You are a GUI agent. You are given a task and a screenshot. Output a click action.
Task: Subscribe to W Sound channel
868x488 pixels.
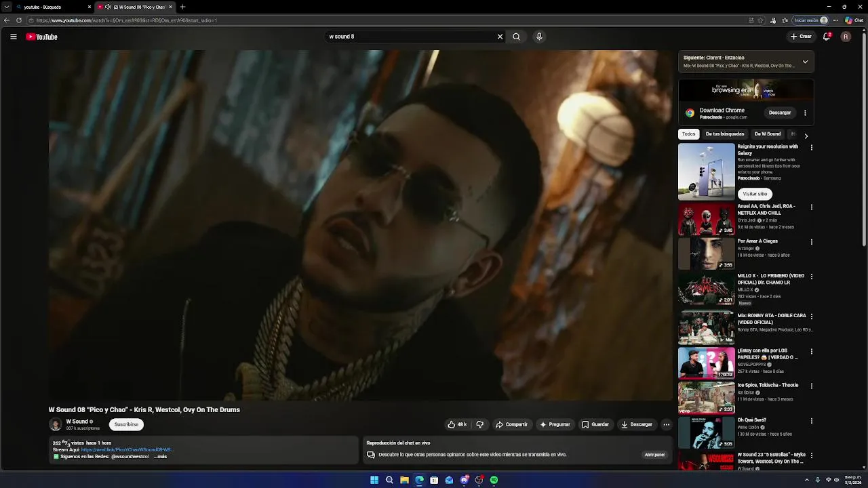(x=126, y=424)
